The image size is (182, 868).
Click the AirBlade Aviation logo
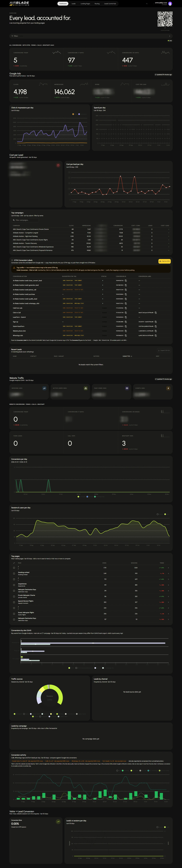tap(19, 3)
